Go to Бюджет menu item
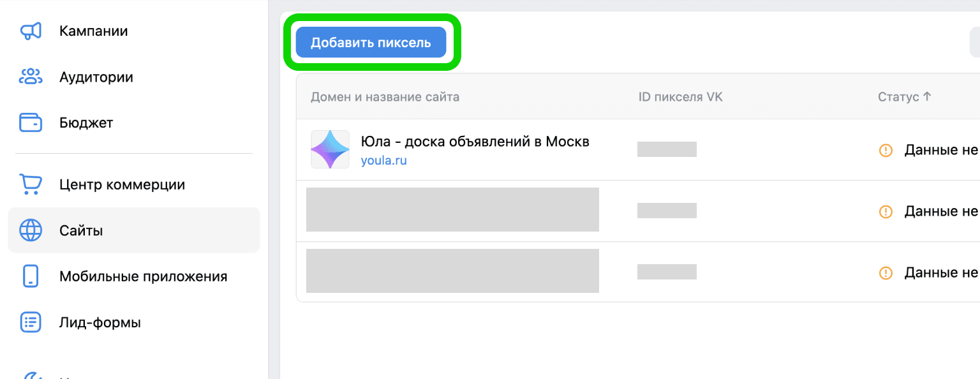 [85, 123]
